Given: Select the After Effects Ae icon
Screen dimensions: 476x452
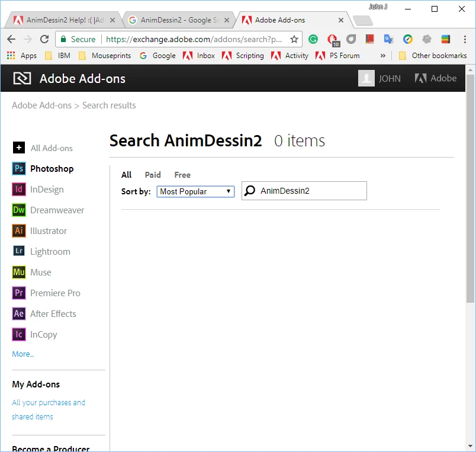Looking at the screenshot, I should point(19,313).
